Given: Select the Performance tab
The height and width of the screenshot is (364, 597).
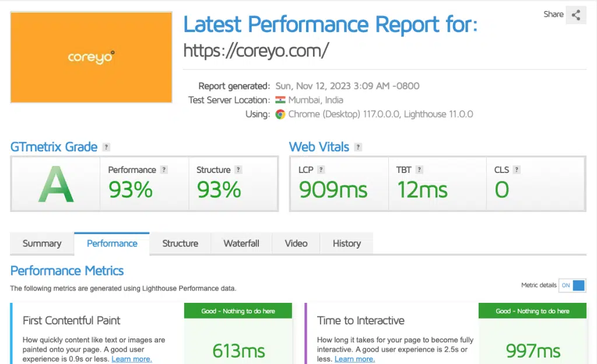Looking at the screenshot, I should pos(112,243).
